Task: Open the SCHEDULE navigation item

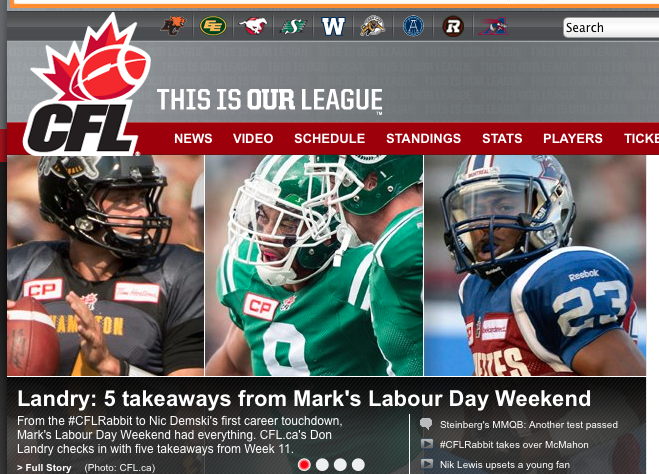Action: 330,138
